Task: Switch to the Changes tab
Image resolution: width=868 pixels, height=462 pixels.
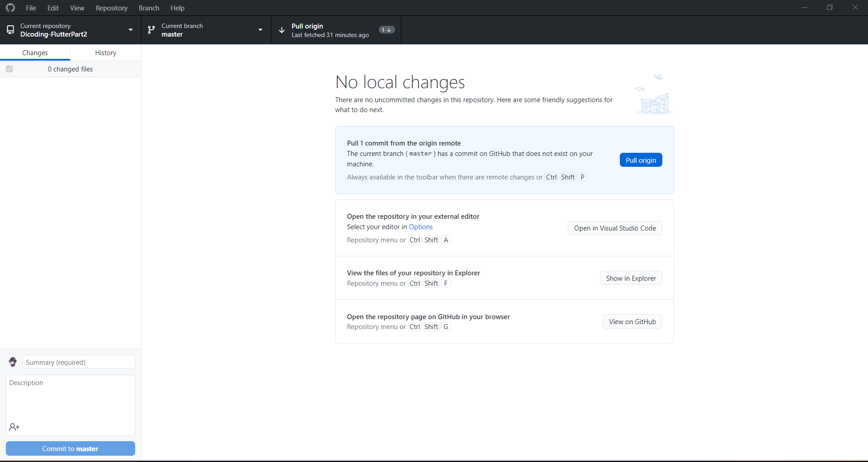Action: pyautogui.click(x=35, y=52)
